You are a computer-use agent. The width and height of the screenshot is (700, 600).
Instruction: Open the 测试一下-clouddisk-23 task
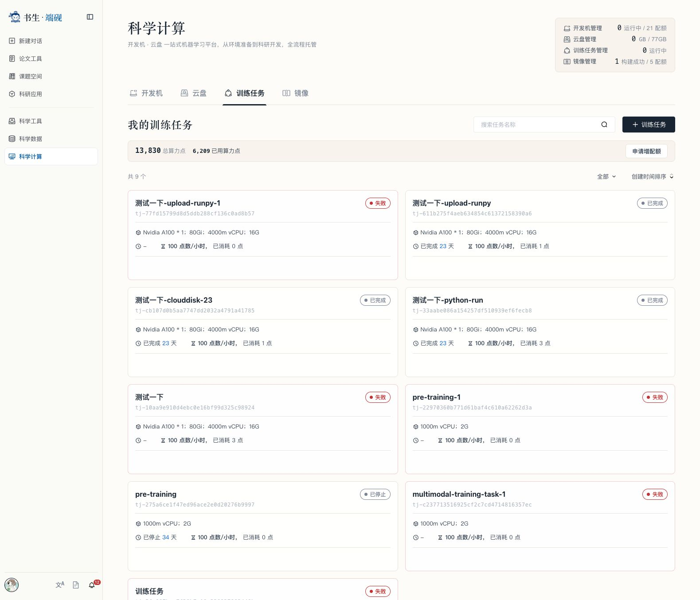[x=174, y=300]
